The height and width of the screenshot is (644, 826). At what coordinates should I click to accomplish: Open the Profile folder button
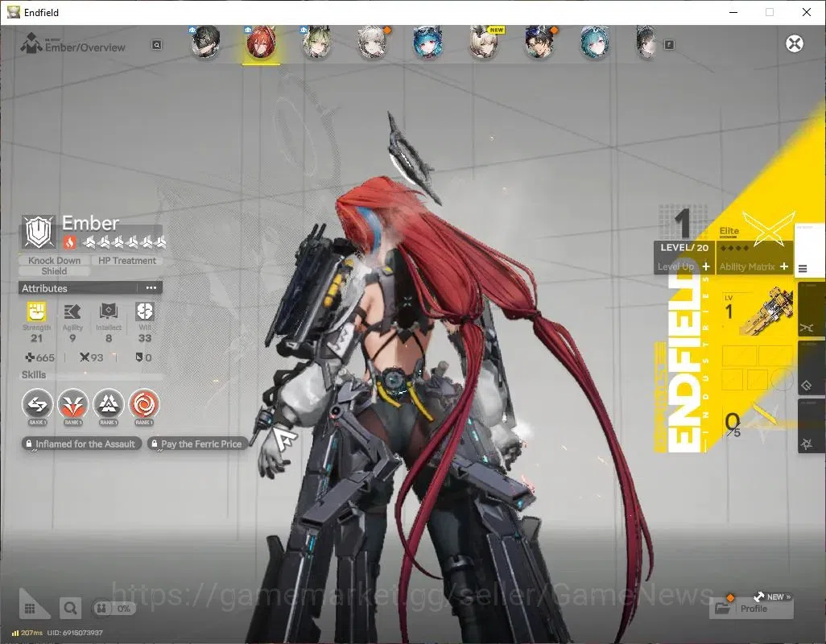751,609
